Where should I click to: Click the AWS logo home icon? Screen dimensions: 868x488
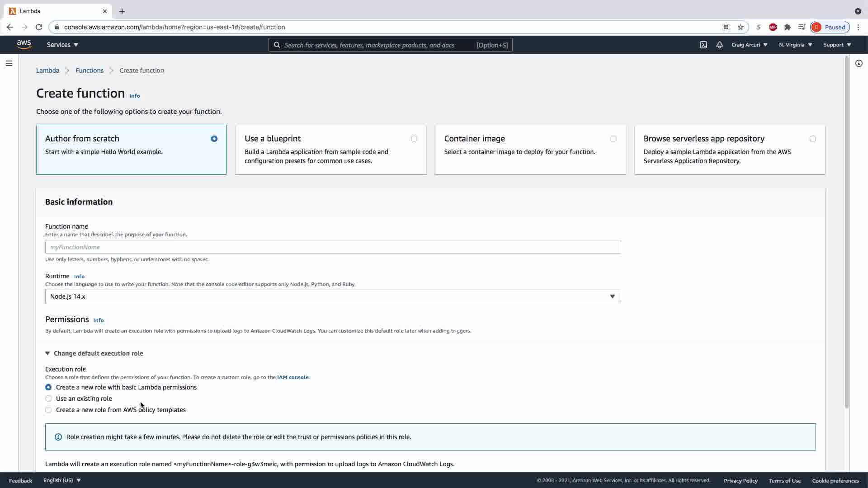tap(24, 44)
